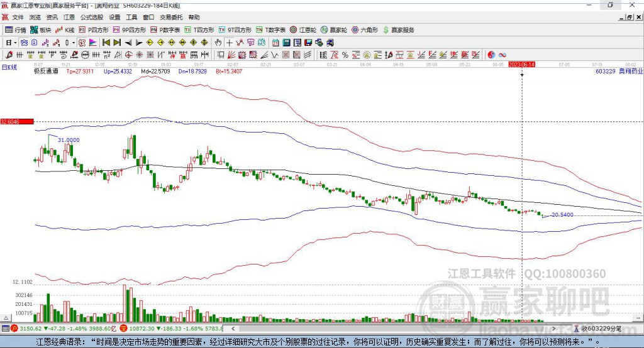Open the 资讯 menu
The height and width of the screenshot is (348, 644).
pyautogui.click(x=52, y=17)
